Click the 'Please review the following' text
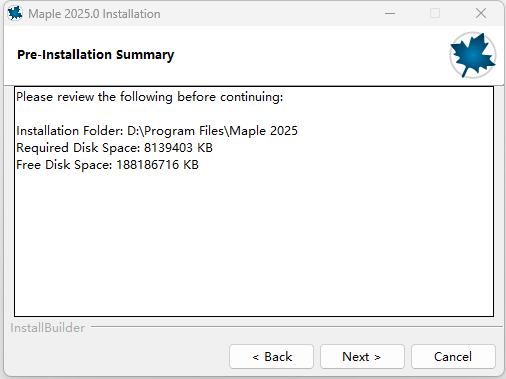506x379 pixels. 94,97
